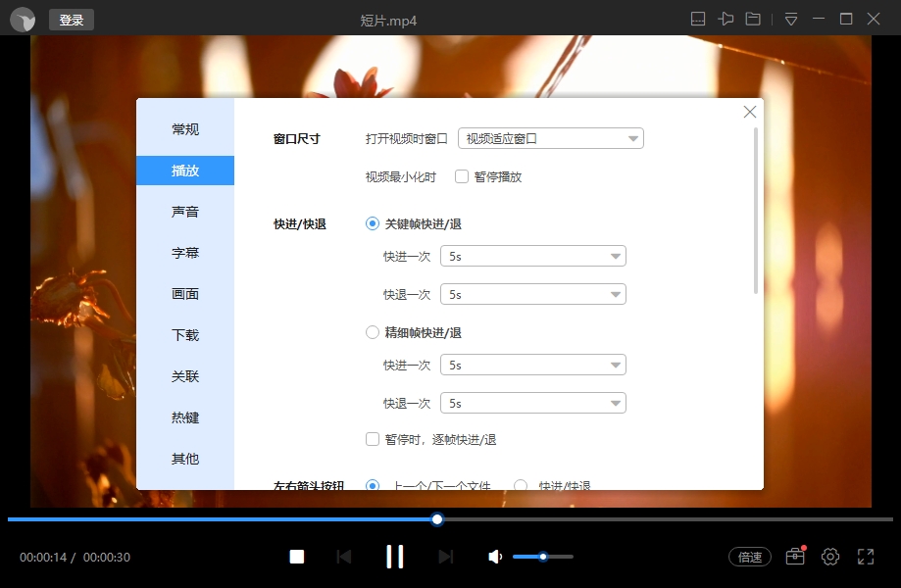The height and width of the screenshot is (588, 901).
Task: Open player settings via gear icon
Action: coord(830,557)
